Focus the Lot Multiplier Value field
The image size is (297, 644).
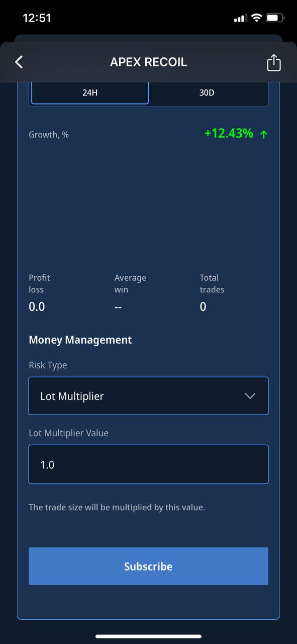[x=148, y=464]
